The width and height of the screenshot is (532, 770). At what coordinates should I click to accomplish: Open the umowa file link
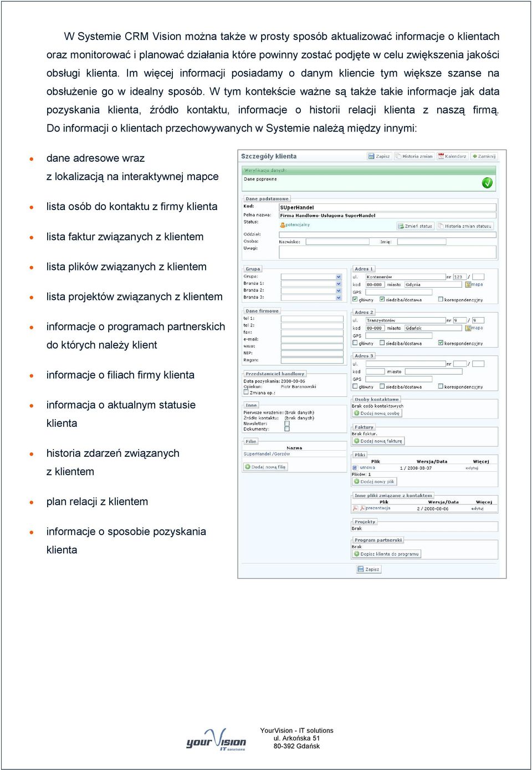tap(367, 468)
